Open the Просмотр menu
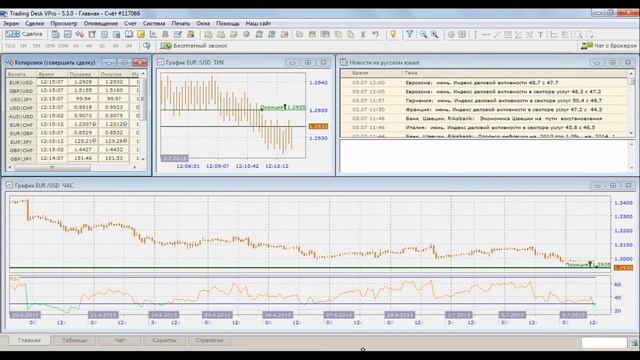640x360 pixels. point(64,23)
